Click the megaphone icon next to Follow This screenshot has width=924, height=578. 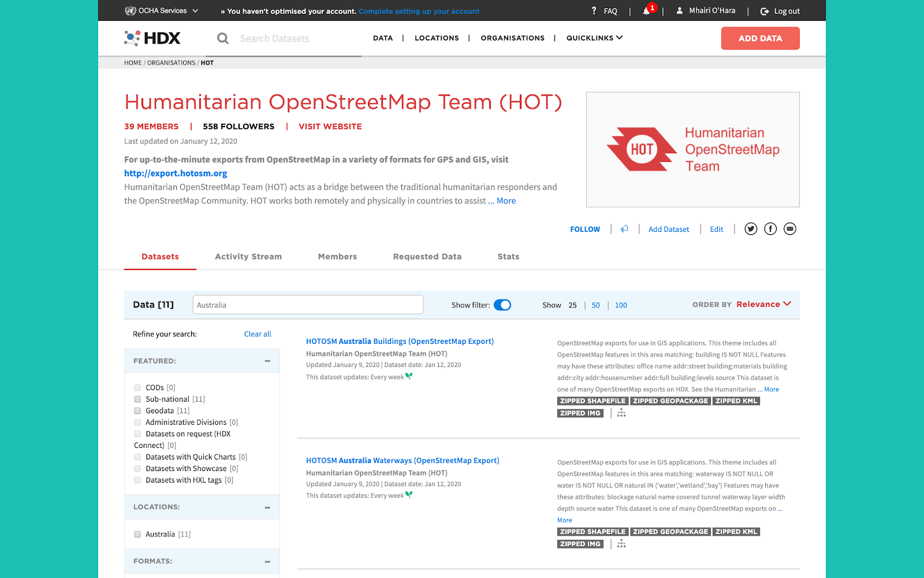click(624, 228)
